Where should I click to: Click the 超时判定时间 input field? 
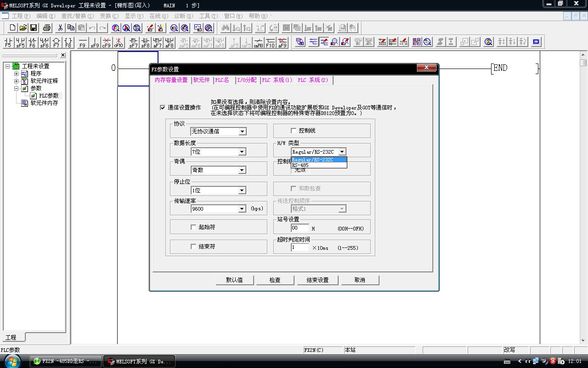300,247
